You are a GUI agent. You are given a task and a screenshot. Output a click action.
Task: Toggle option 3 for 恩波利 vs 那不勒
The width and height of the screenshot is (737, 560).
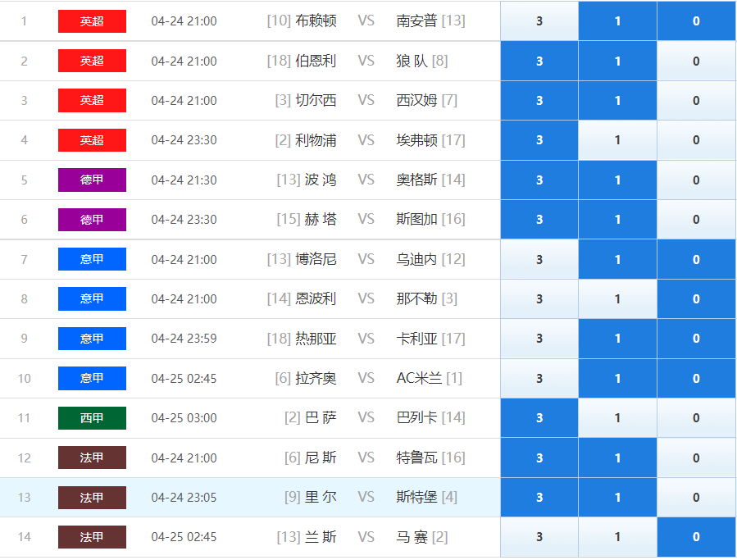pos(539,299)
